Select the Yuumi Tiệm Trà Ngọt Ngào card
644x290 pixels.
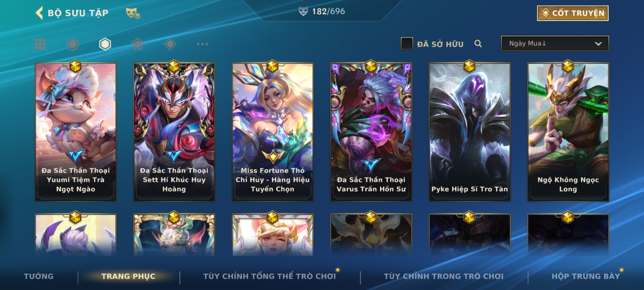(76, 132)
